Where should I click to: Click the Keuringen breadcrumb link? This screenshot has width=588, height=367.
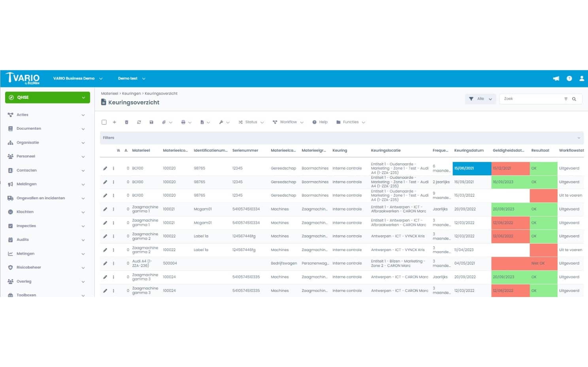click(x=131, y=94)
